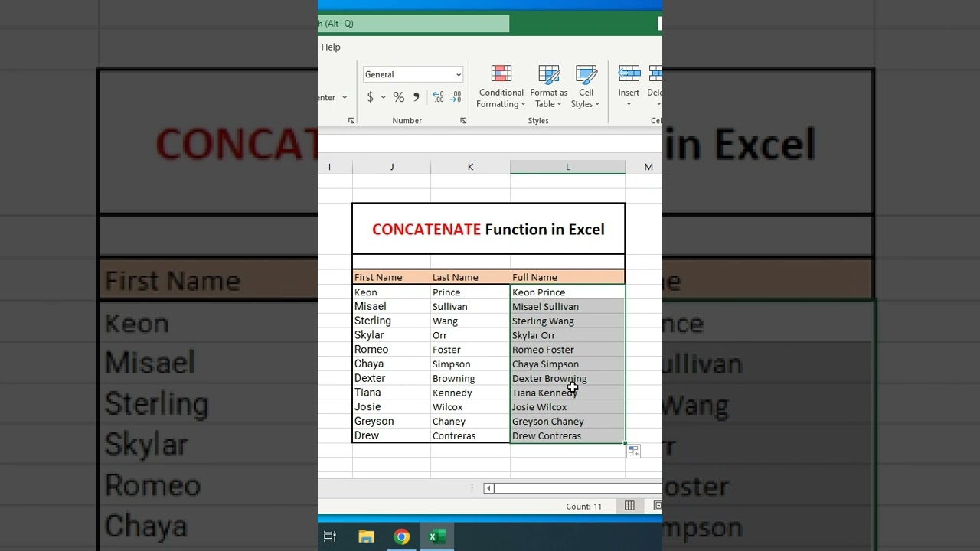
Task: Select the Romeo Foster cell
Action: (567, 350)
